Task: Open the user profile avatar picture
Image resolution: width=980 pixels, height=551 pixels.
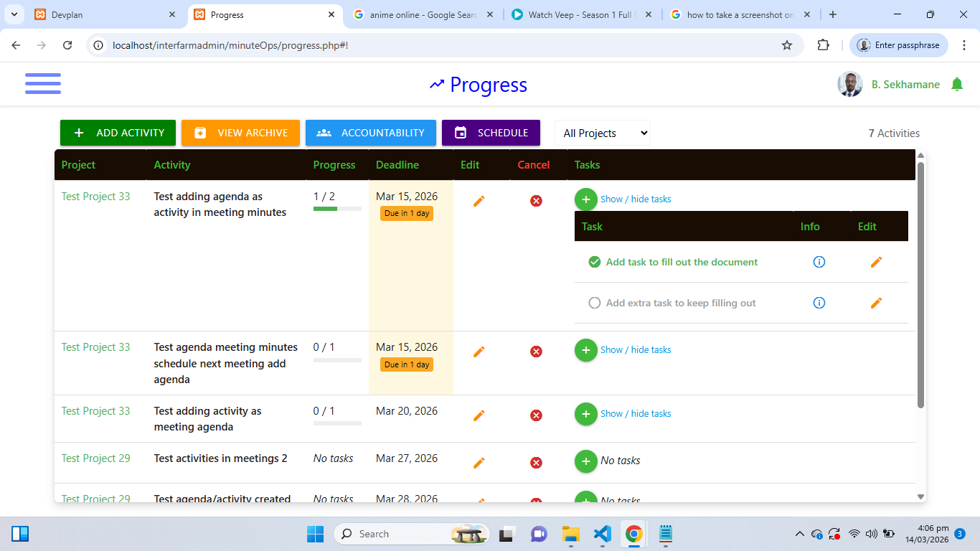Action: [x=850, y=84]
